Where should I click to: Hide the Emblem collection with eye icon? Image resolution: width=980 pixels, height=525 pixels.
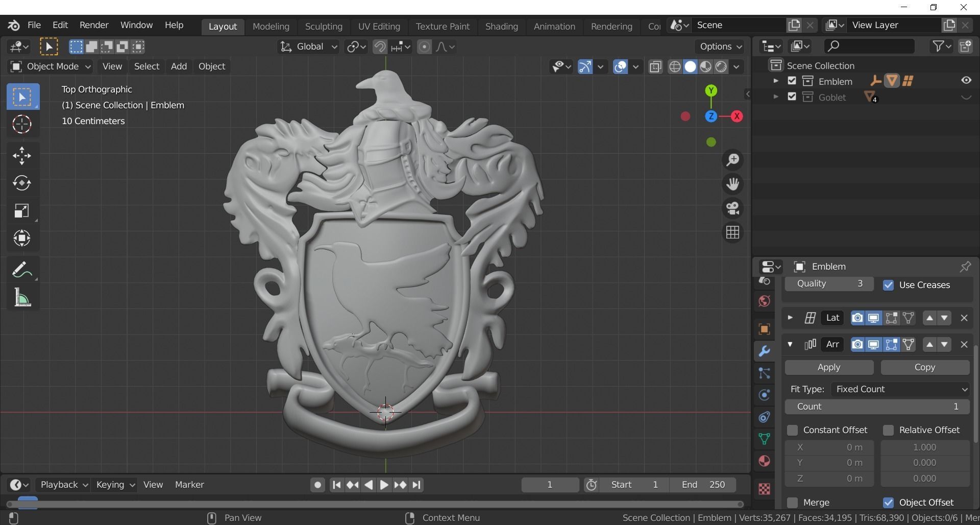pos(966,81)
